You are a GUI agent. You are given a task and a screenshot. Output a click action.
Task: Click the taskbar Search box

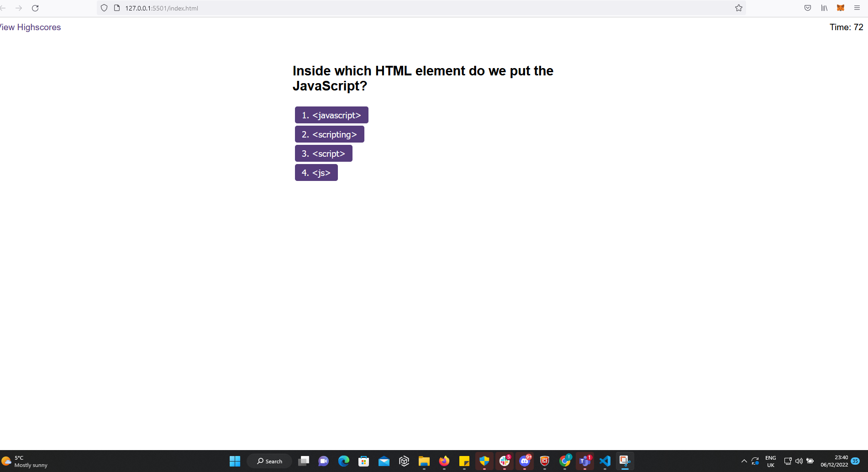269,461
